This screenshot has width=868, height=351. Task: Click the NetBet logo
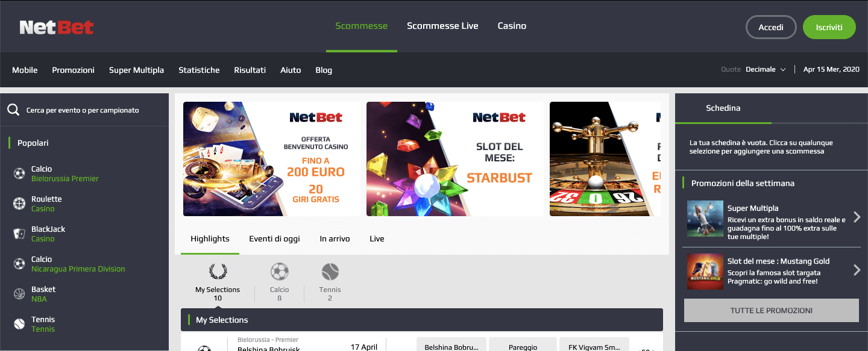[x=57, y=27]
